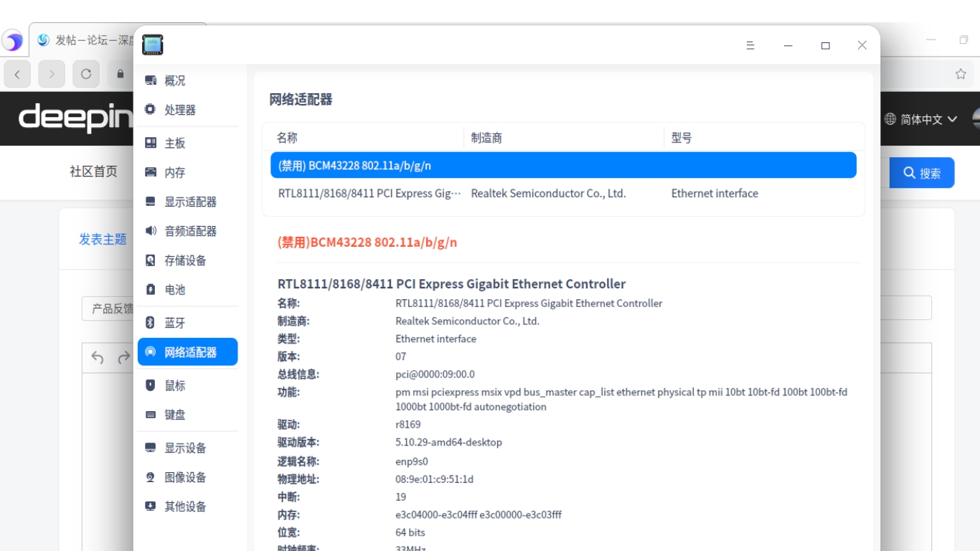Click the deepin logo in browser page

76,118
